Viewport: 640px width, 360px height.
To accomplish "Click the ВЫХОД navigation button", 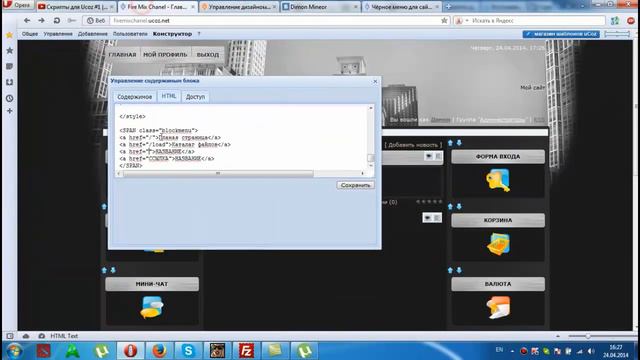I will [208, 54].
